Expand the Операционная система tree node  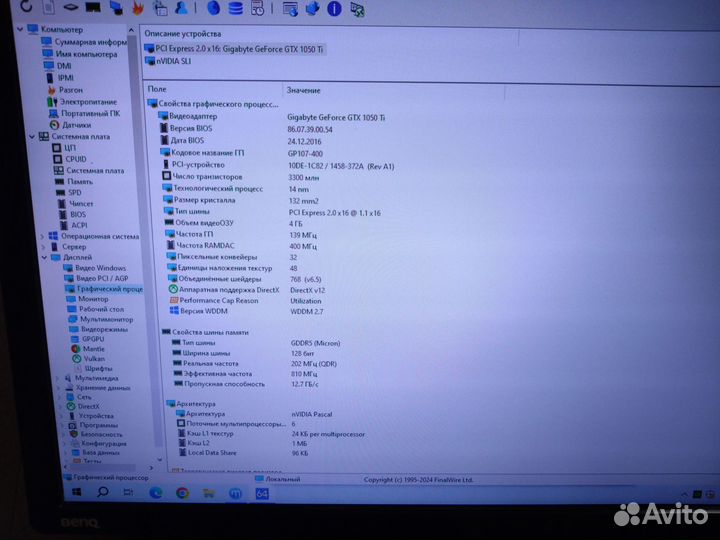click(42, 237)
